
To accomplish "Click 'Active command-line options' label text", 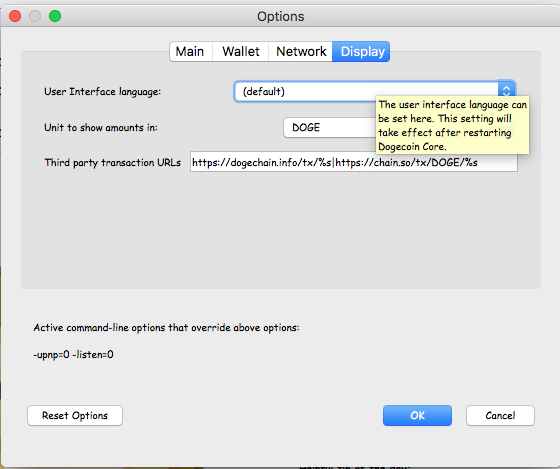I will coord(166,328).
